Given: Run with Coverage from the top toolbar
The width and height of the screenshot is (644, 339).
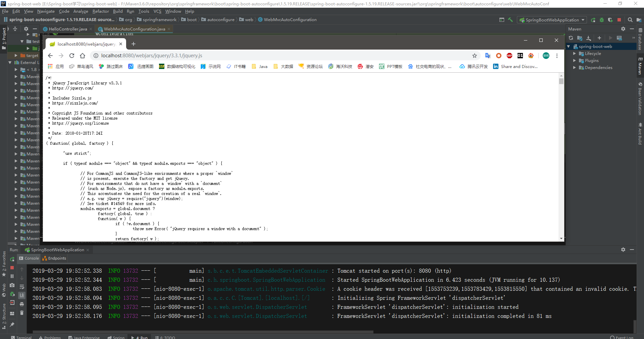Looking at the screenshot, I should 610,20.
